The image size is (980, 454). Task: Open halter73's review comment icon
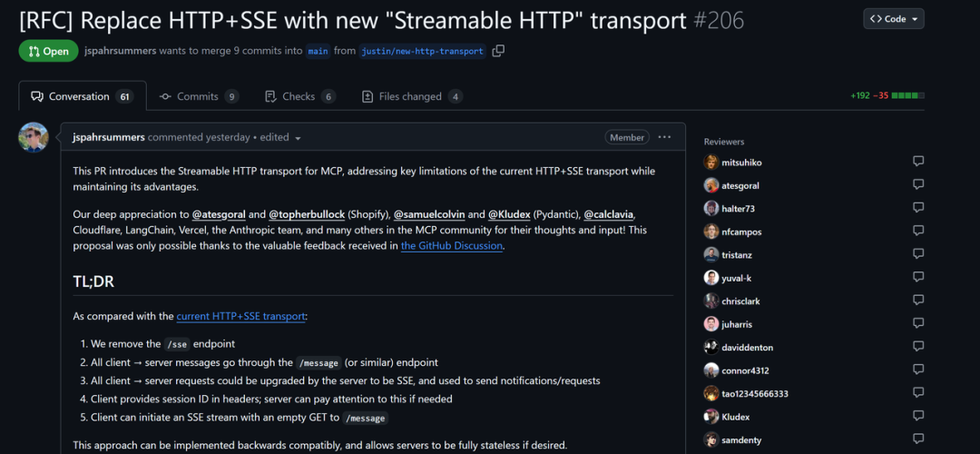click(x=918, y=208)
